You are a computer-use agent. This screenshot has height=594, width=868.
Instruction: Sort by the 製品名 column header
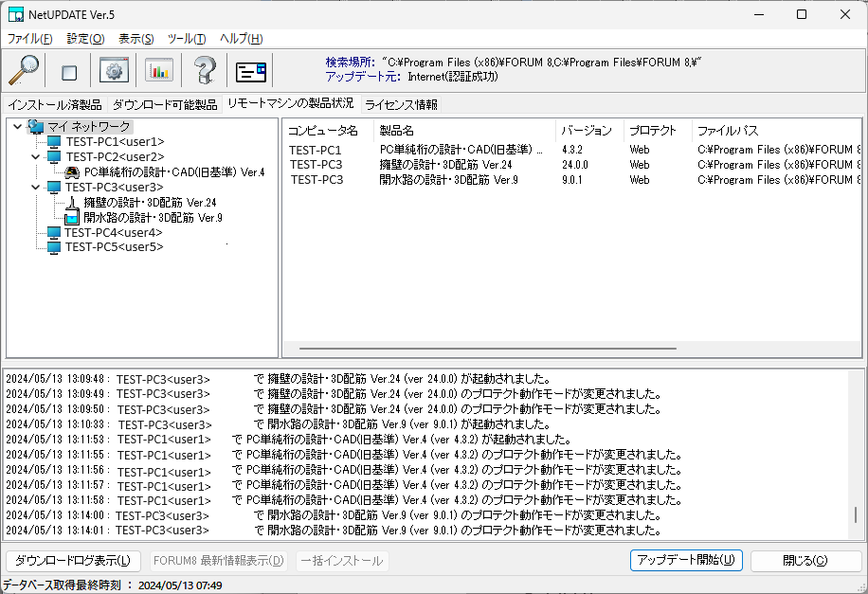(x=465, y=131)
